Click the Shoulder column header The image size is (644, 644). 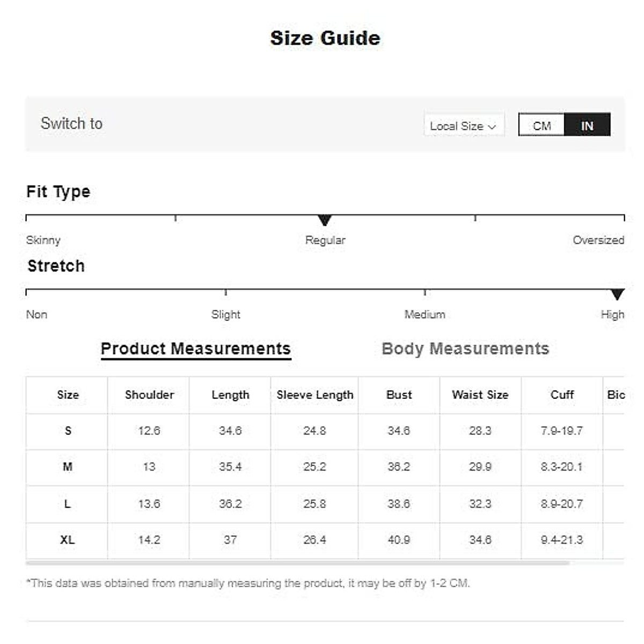click(149, 395)
